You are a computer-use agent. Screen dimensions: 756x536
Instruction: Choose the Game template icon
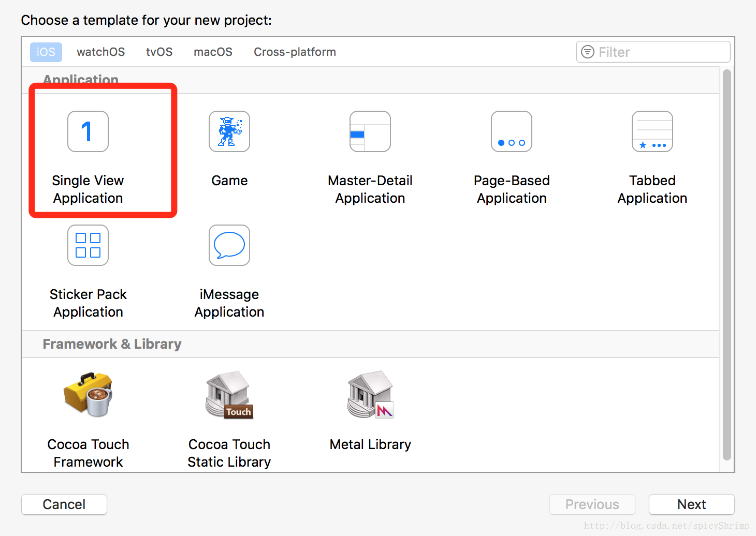coord(229,131)
